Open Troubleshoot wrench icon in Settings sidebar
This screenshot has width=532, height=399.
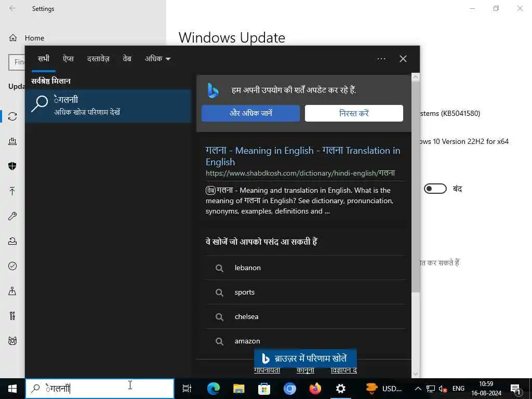(12, 216)
